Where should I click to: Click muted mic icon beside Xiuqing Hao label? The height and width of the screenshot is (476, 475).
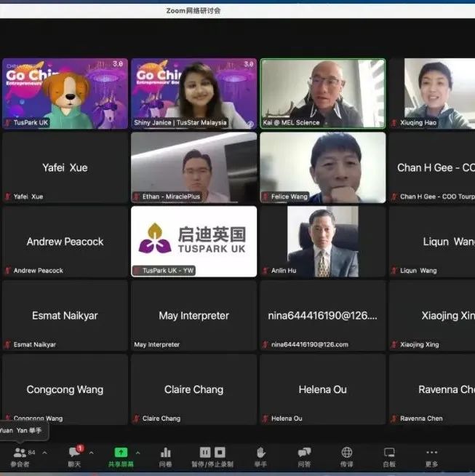click(394, 123)
